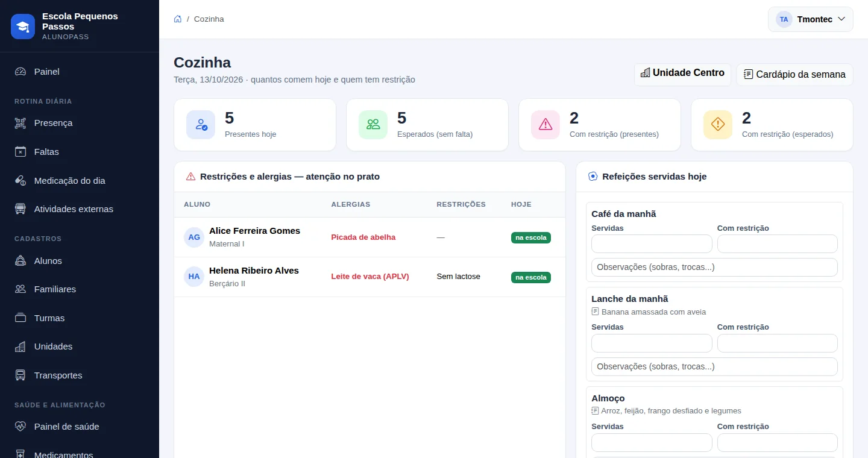The image size is (868, 458).
Task: Click the Alunos sidebar icon
Action: [20, 261]
